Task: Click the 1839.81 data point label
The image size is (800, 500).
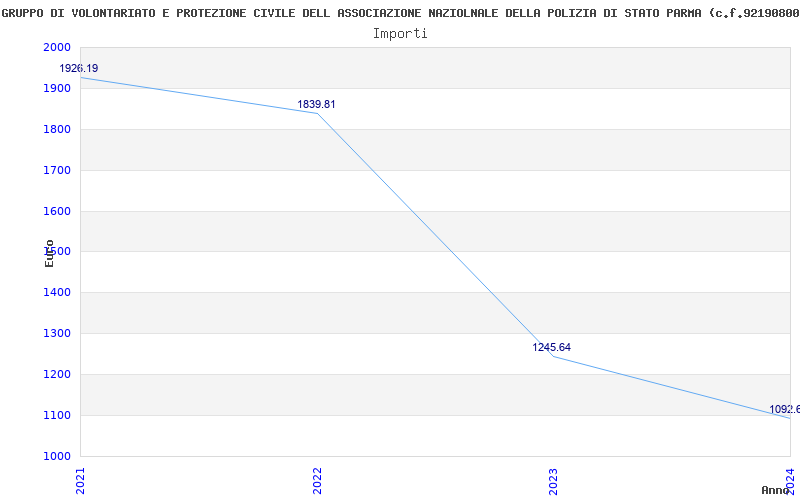Action: (316, 104)
